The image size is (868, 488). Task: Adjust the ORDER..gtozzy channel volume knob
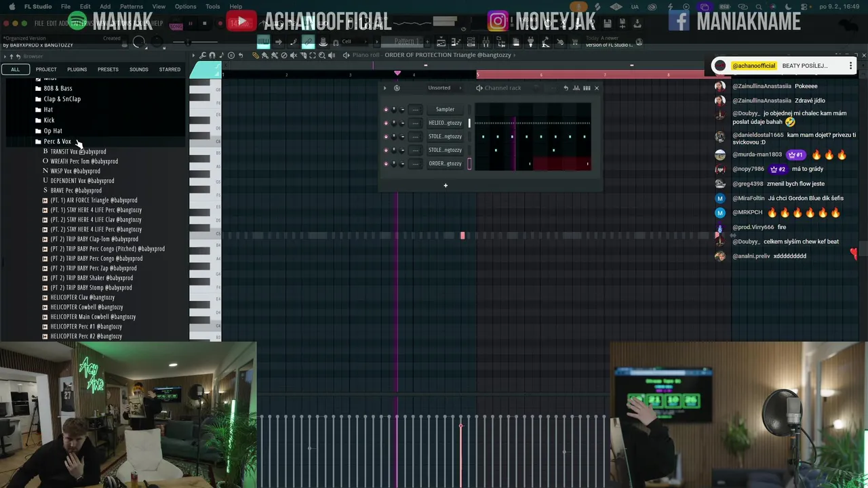(x=402, y=163)
